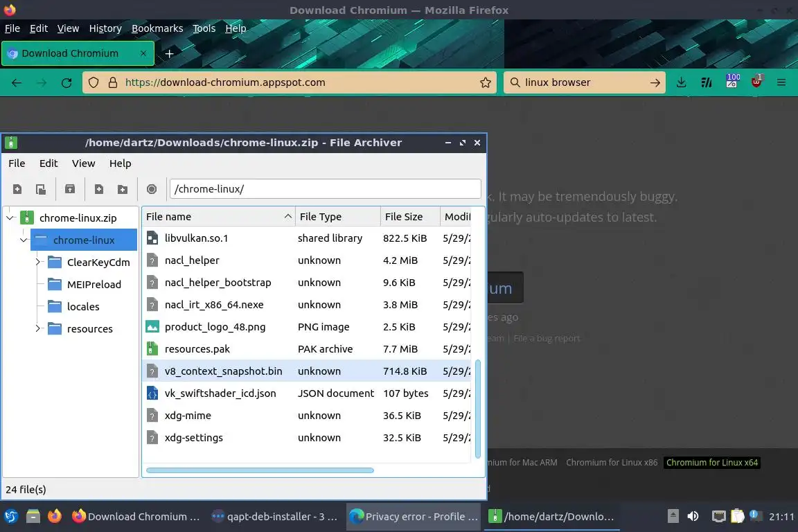Select Chromium for Linux x64 link

712,462
